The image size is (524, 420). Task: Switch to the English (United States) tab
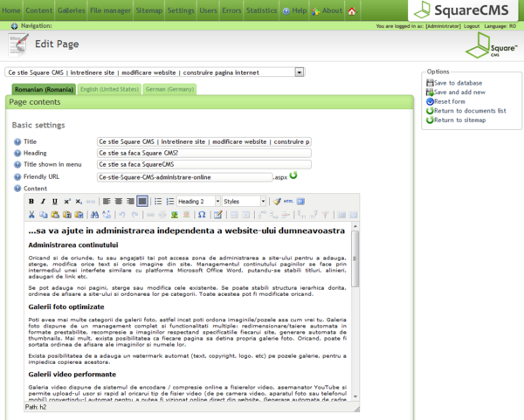[x=107, y=89]
